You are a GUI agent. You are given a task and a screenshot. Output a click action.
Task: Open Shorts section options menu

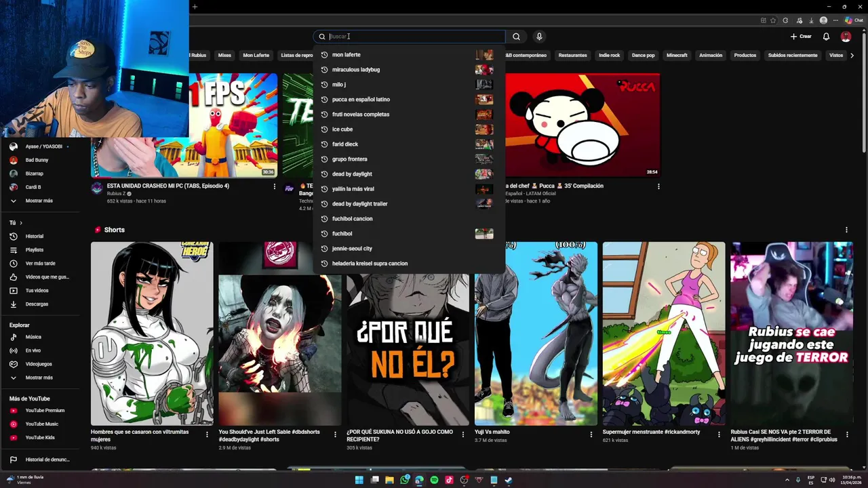pos(846,230)
